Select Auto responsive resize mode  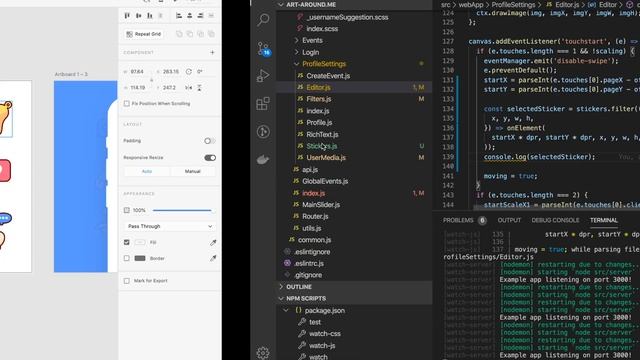tap(147, 171)
